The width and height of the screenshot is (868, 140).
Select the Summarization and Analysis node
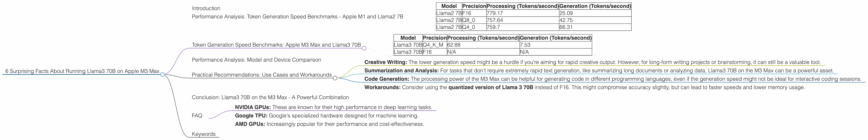pyautogui.click(x=599, y=71)
